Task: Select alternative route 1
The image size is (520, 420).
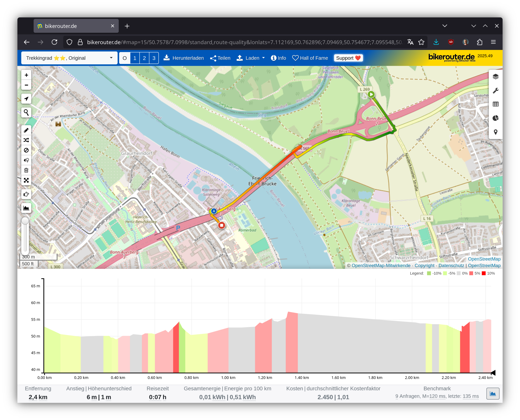Action: (135, 58)
